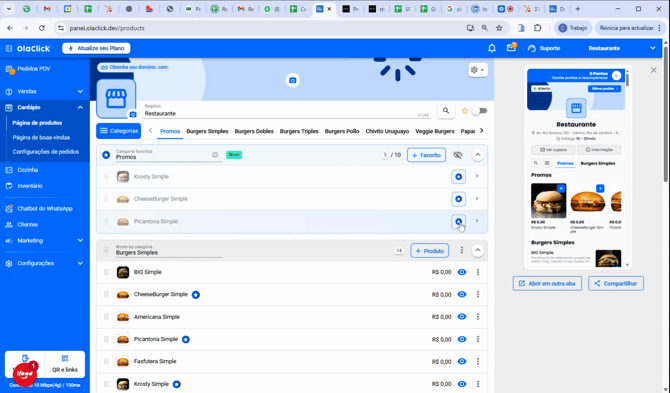Open the iFood integration badge
The height and width of the screenshot is (393, 670).
(x=25, y=374)
